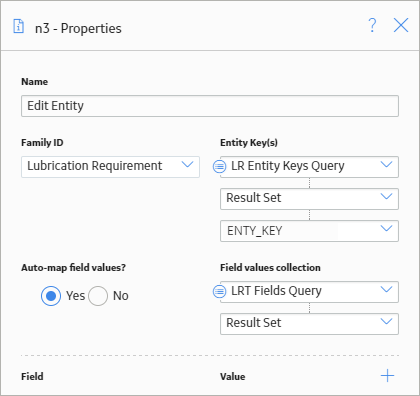Open Result Set dropdown under Field values collection

309,323
